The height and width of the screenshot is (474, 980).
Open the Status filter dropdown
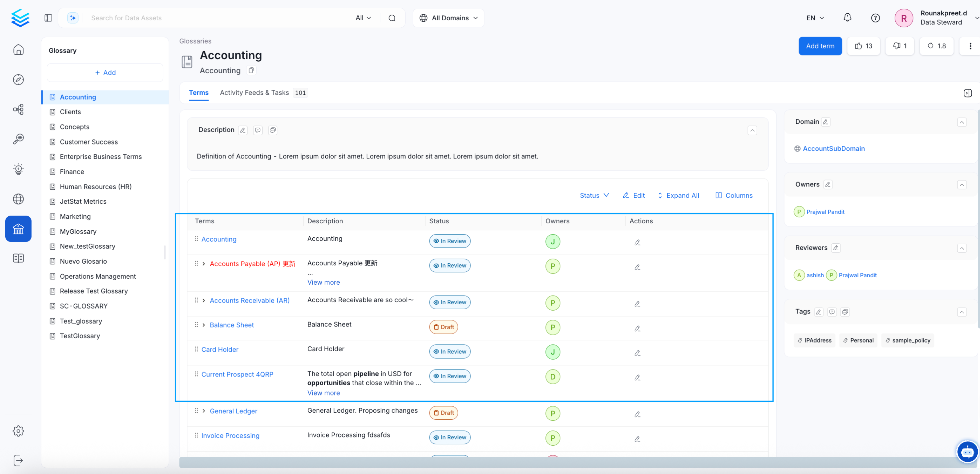(x=594, y=195)
